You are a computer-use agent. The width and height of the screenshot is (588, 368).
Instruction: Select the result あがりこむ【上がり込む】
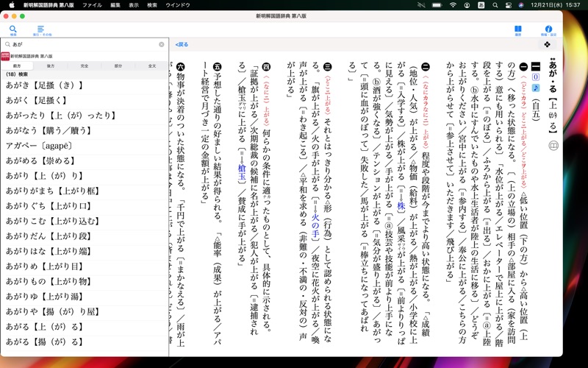click(85, 221)
